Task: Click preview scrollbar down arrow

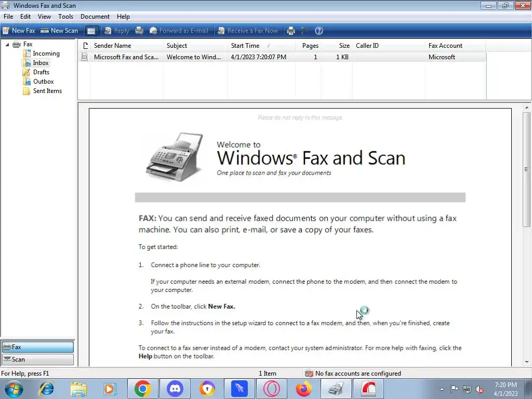Action: coord(527,362)
